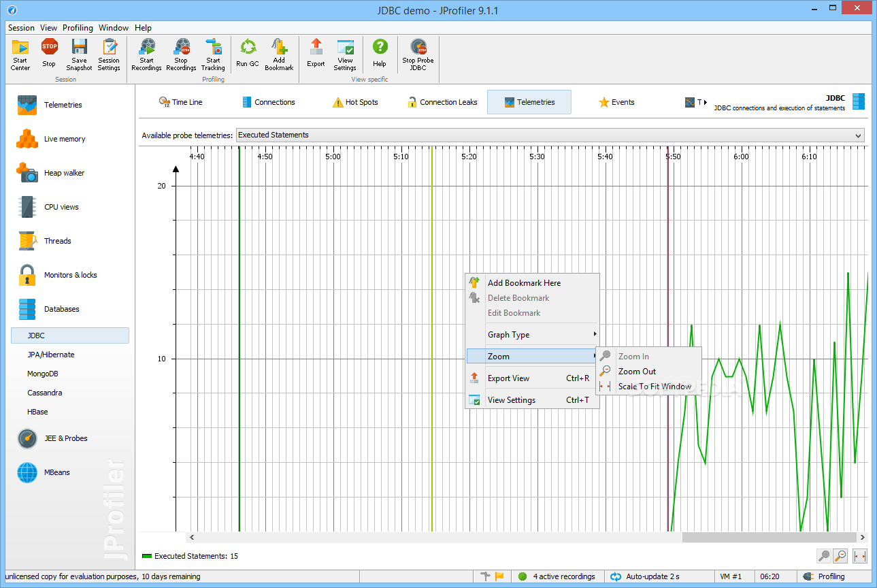Export the current view from toolbar
Viewport: 877px width, 588px height.
[x=316, y=54]
